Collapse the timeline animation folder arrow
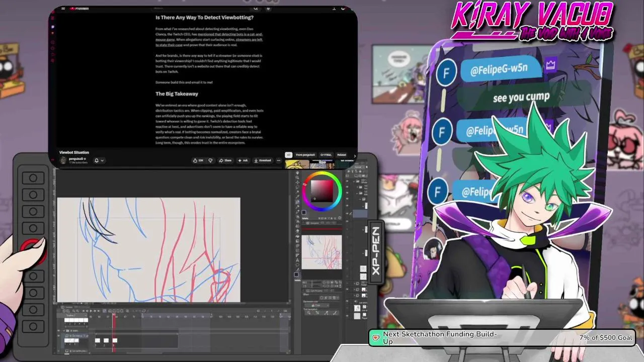 pos(64,330)
